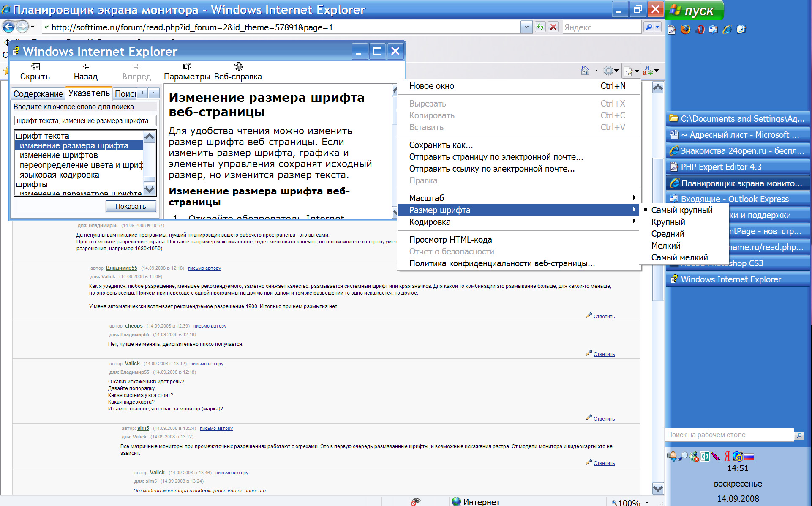Open the address bar URL dropdown
The width and height of the screenshot is (812, 506).
click(x=526, y=27)
